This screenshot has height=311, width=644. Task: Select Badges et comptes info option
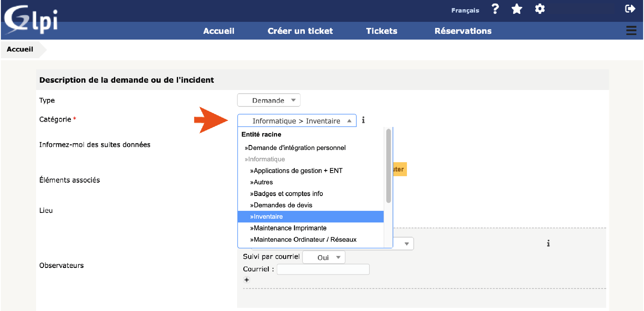pyautogui.click(x=288, y=194)
